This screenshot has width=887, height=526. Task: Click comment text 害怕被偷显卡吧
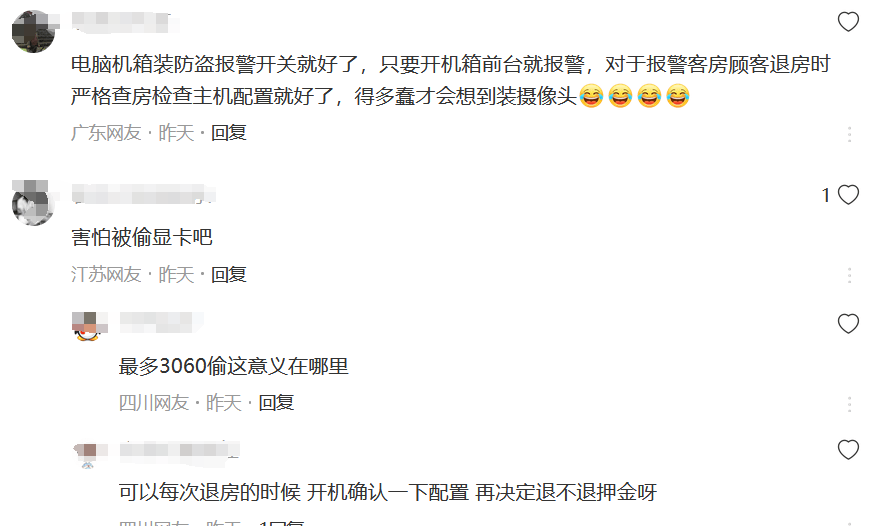tap(141, 237)
